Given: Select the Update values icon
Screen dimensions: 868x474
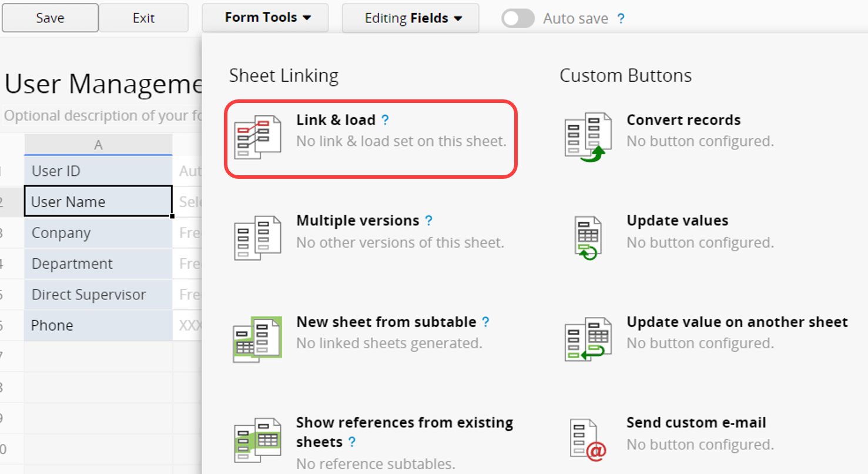Looking at the screenshot, I should (x=588, y=238).
